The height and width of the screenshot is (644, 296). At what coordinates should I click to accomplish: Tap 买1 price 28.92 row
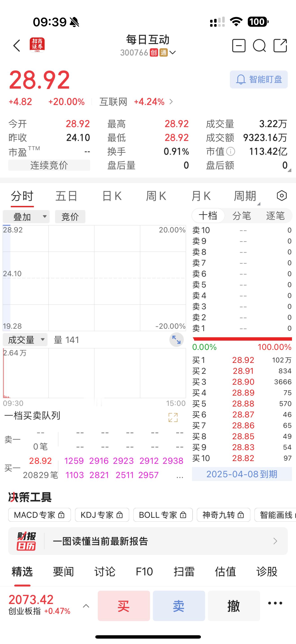pyautogui.click(x=242, y=360)
